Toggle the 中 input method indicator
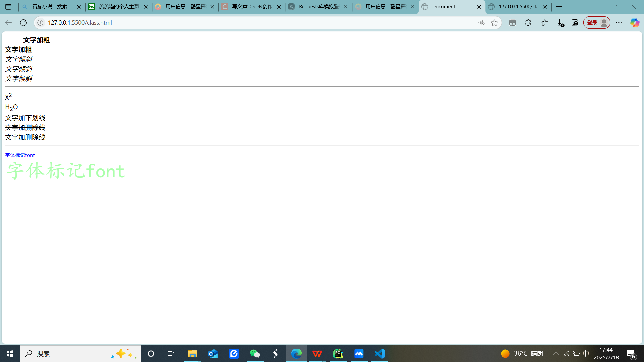The image size is (644, 362). (586, 354)
